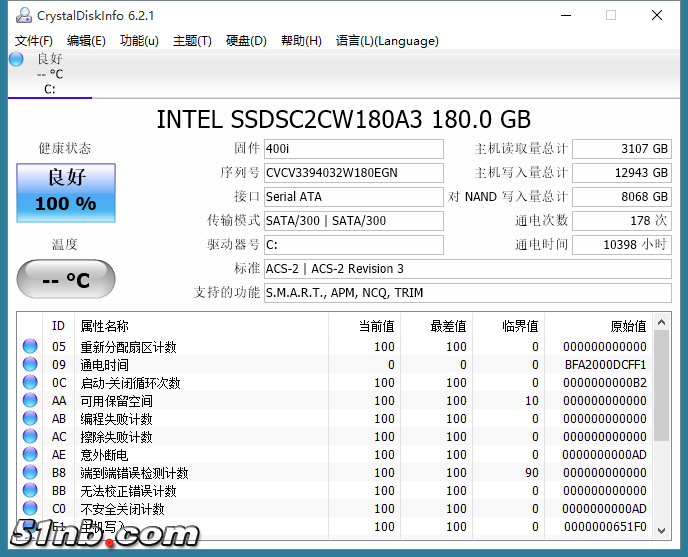Click the status orb for attribute 0C
Viewport: 688px width, 557px height.
click(x=30, y=382)
